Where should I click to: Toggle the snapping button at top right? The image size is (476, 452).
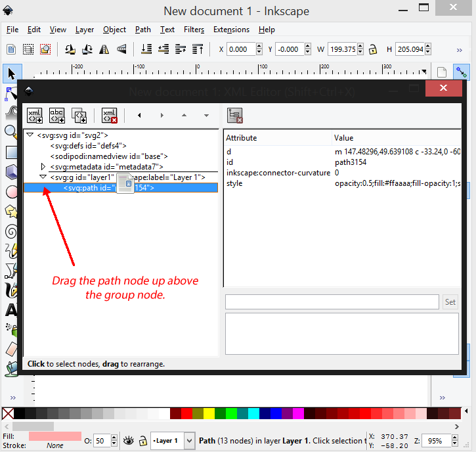pos(462,72)
